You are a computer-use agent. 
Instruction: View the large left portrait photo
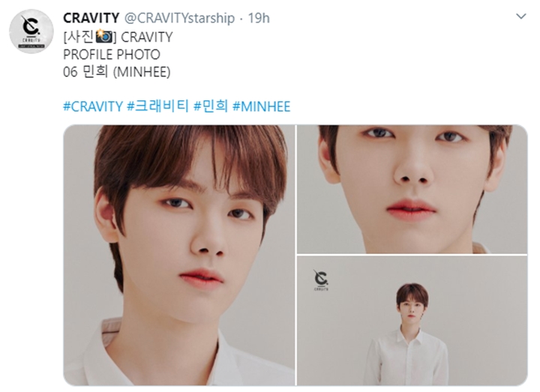[179, 255]
